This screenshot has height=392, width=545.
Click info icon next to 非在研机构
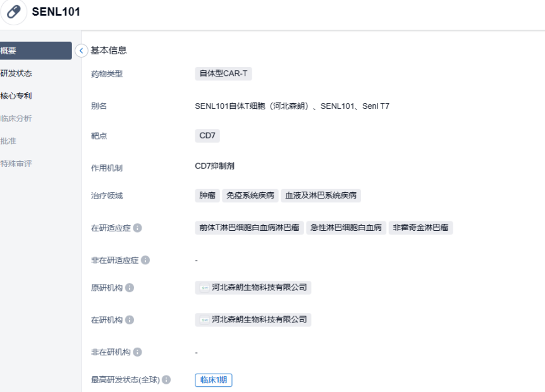(137, 352)
